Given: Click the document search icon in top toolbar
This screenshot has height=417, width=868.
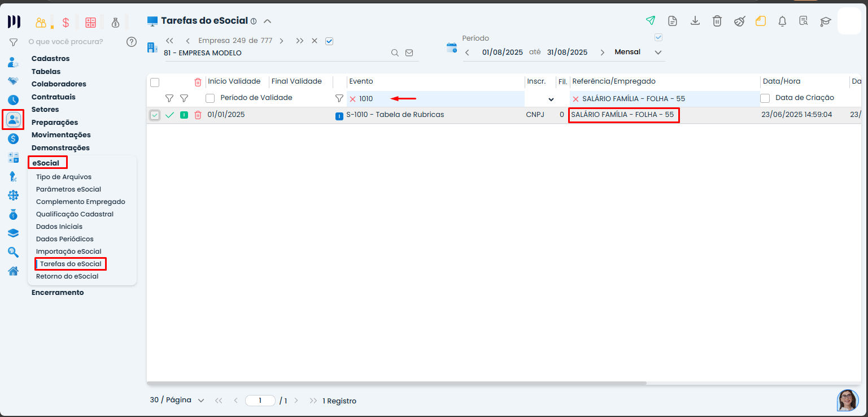Looking at the screenshot, I should [804, 21].
